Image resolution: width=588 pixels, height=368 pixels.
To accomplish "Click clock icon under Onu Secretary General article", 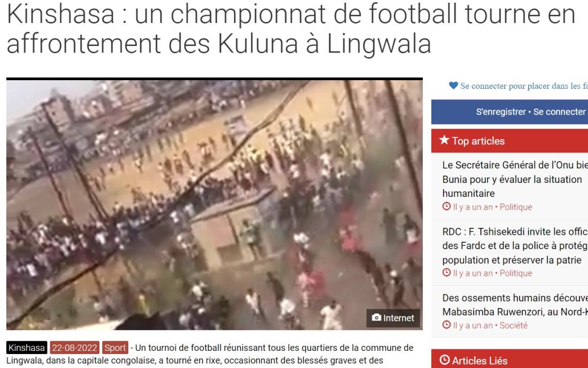I will click(x=446, y=206).
